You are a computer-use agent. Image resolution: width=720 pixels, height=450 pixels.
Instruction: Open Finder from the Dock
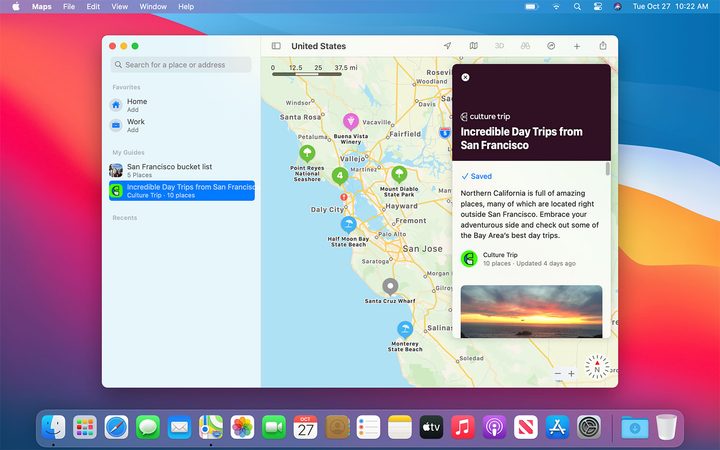(x=53, y=427)
